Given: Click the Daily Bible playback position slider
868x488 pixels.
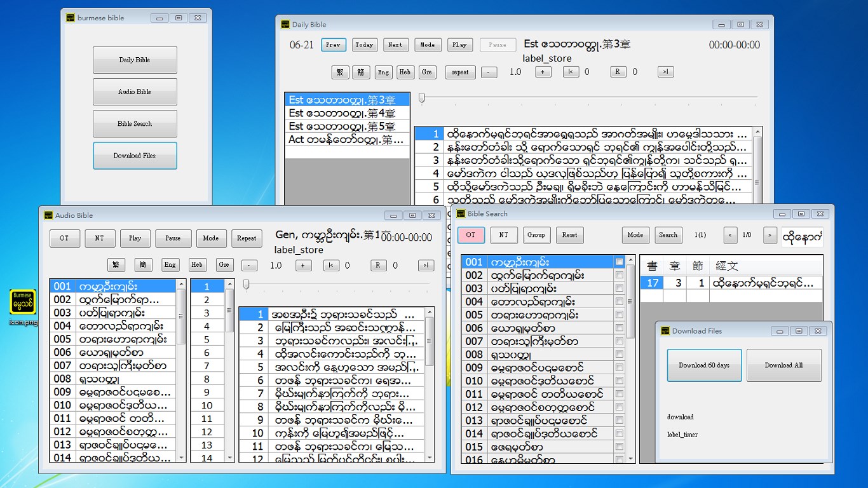Looking at the screenshot, I should click(x=588, y=97).
